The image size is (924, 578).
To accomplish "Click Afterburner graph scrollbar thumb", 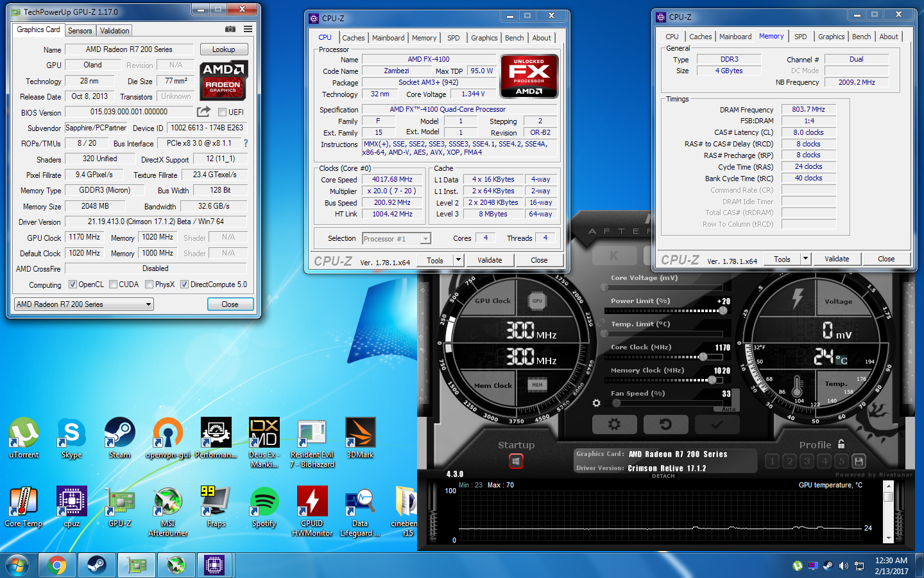I will 888,496.
